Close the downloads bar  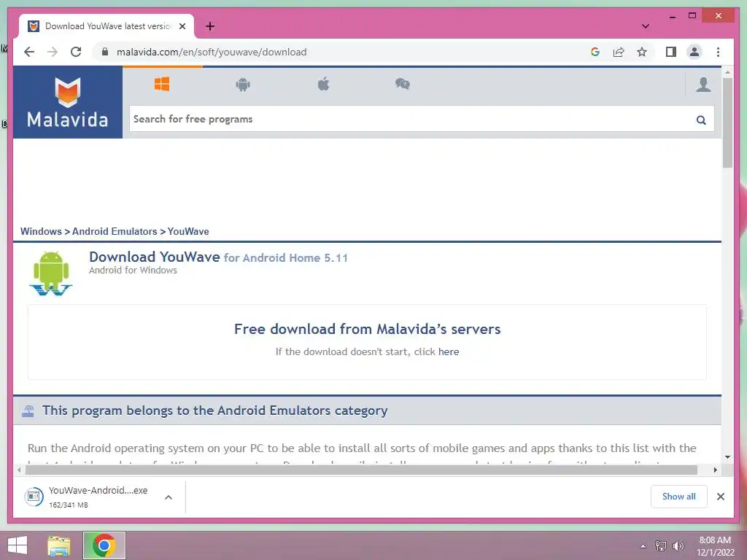pyautogui.click(x=721, y=497)
